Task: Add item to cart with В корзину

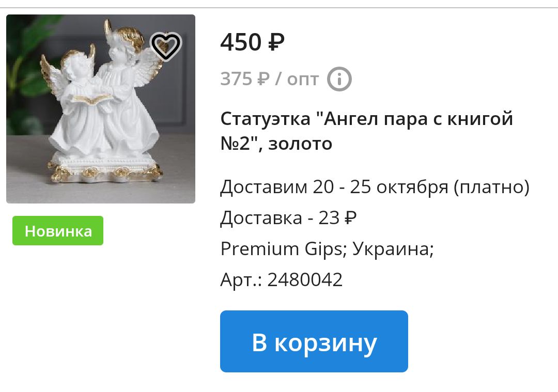Action: 314,341
